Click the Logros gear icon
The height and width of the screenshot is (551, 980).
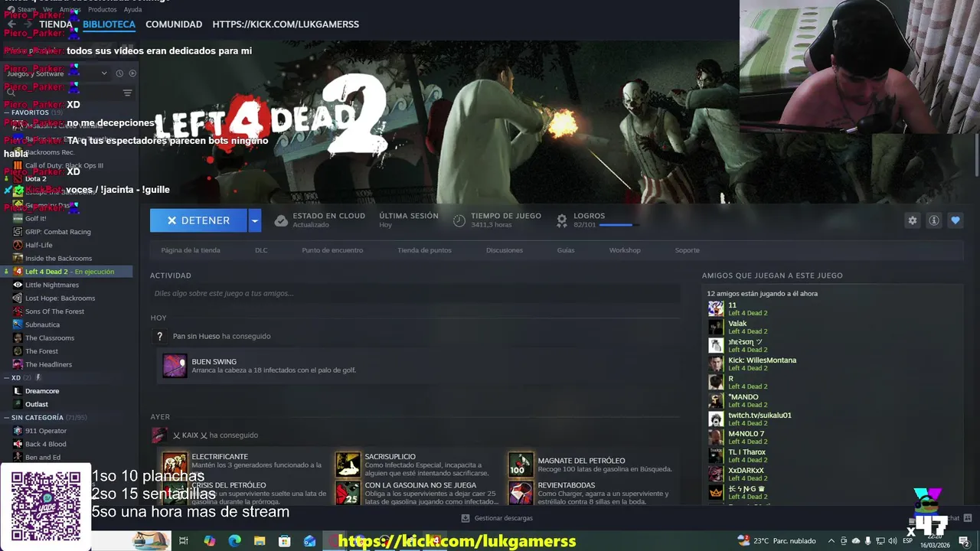pos(562,220)
